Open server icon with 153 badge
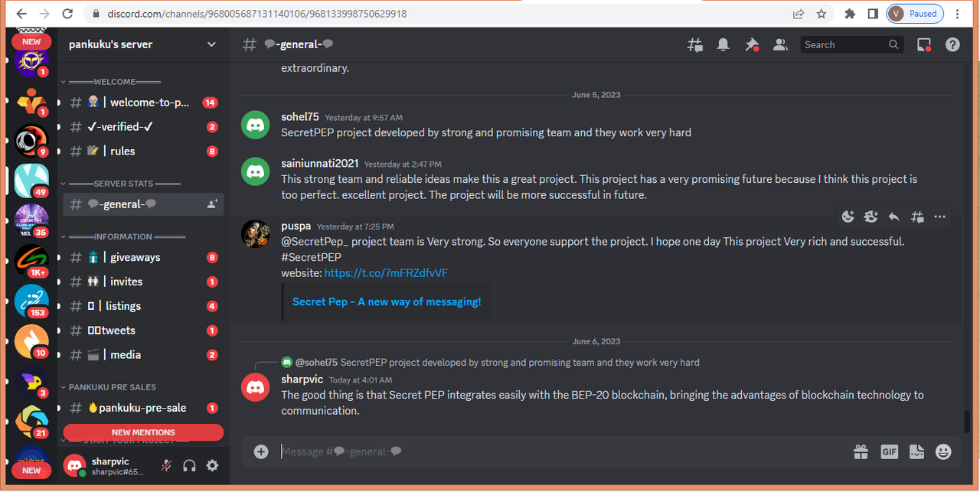Image resolution: width=980 pixels, height=492 pixels. [31, 301]
